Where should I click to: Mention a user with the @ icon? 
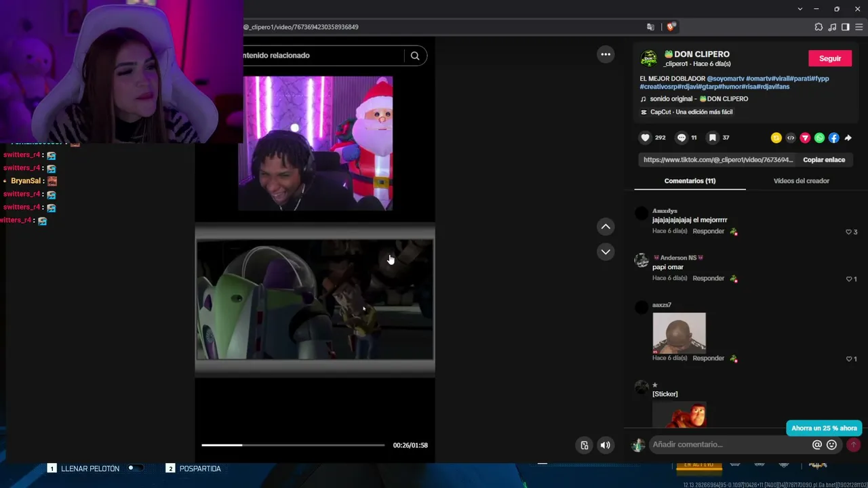point(817,445)
